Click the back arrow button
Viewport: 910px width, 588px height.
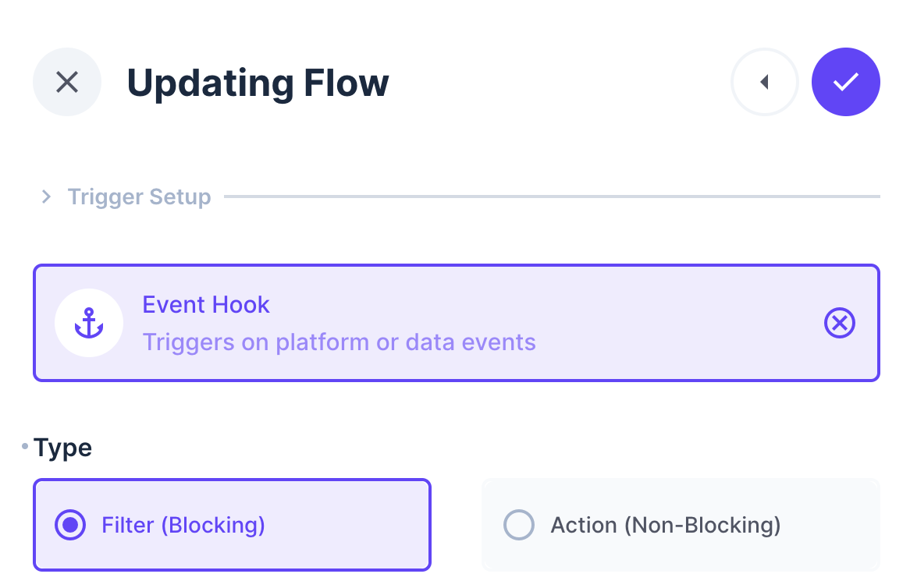point(764,82)
